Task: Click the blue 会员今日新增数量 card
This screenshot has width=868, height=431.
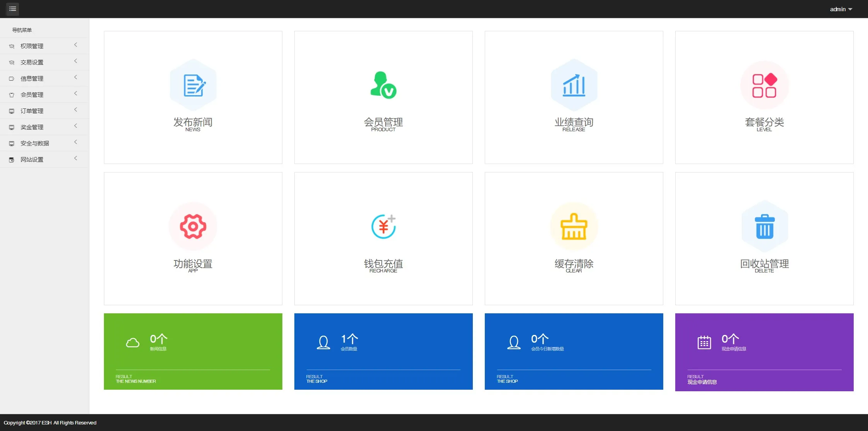Action: click(x=574, y=351)
